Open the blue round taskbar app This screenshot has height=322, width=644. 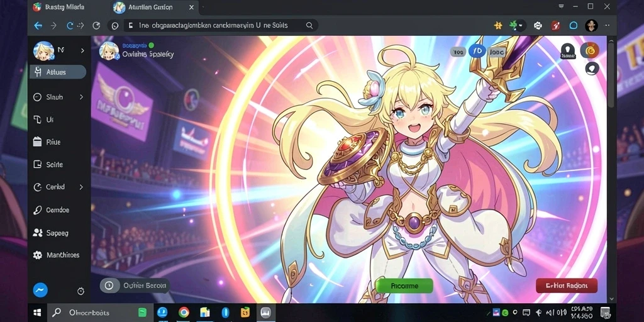tap(163, 313)
